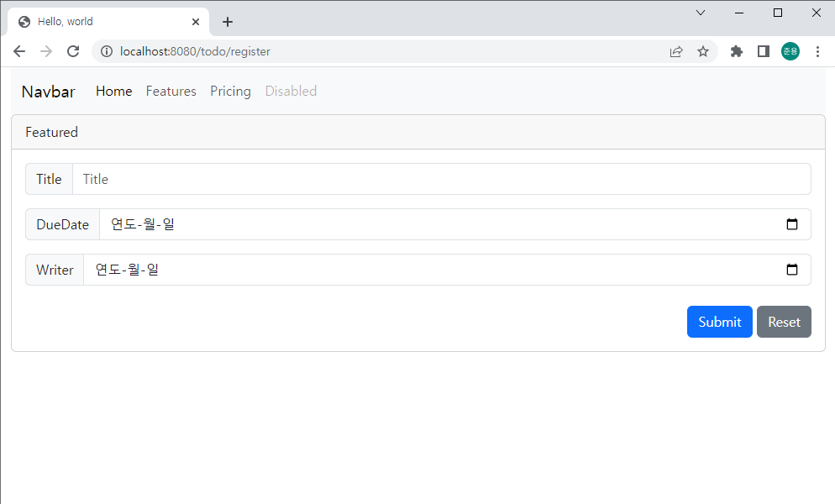Screen dimensions: 835x504
Task: Open Pricing nav link
Action: pyautogui.click(x=230, y=91)
